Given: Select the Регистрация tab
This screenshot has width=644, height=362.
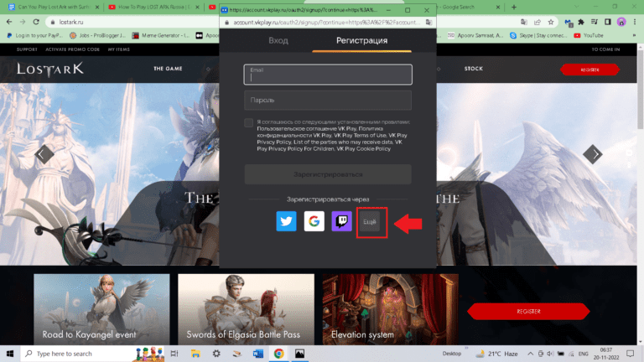Looking at the screenshot, I should coord(361,40).
